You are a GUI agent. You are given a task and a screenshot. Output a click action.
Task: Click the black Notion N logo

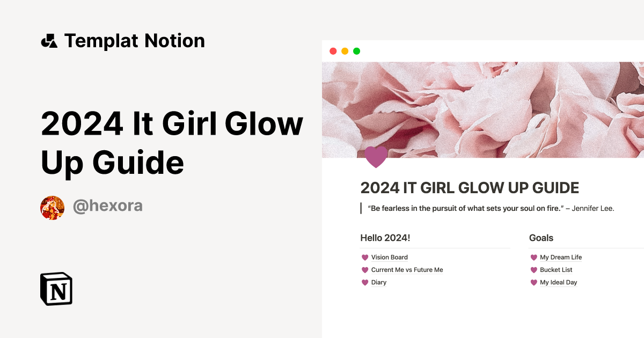(56, 289)
